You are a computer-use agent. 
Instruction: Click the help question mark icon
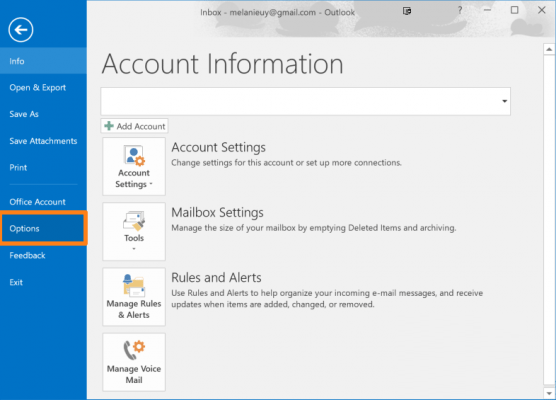pos(460,10)
